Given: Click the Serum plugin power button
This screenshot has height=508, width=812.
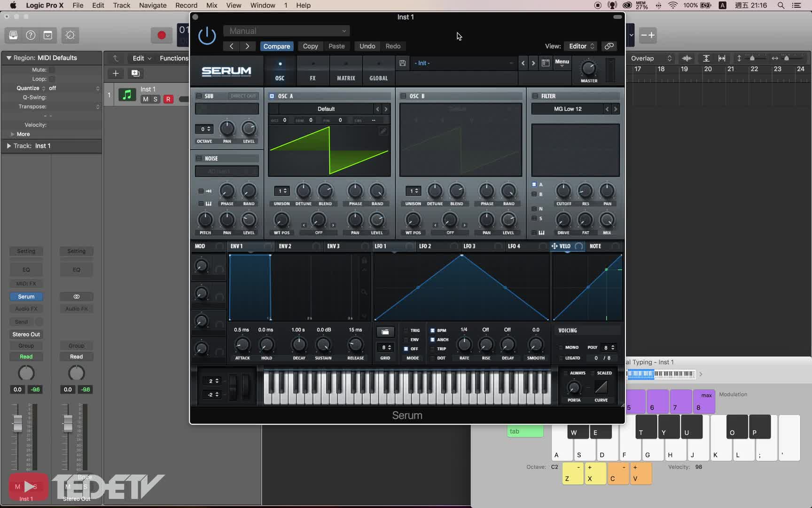Looking at the screenshot, I should click(x=207, y=36).
